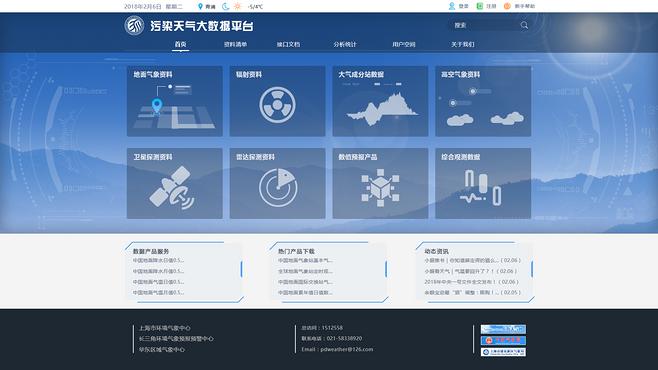Screen dimensions: 658x370
Task: Open the 大气成分站数据 chart tile
Action: pos(380,101)
